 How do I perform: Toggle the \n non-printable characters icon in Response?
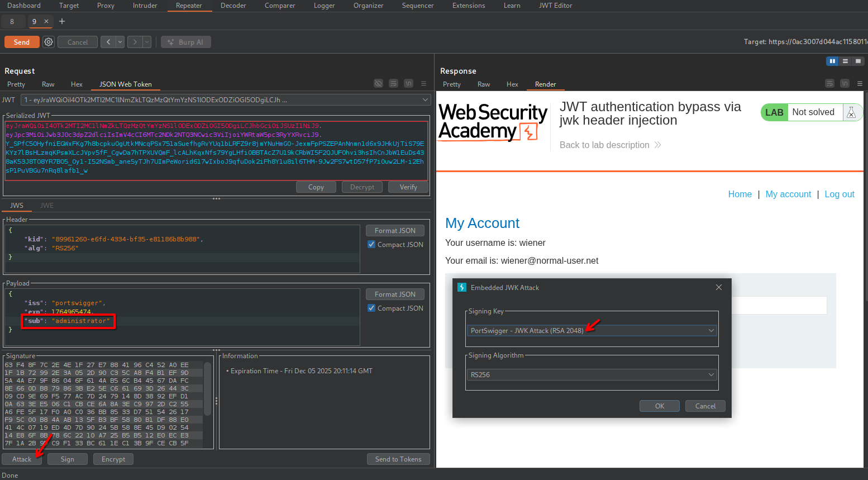point(845,83)
